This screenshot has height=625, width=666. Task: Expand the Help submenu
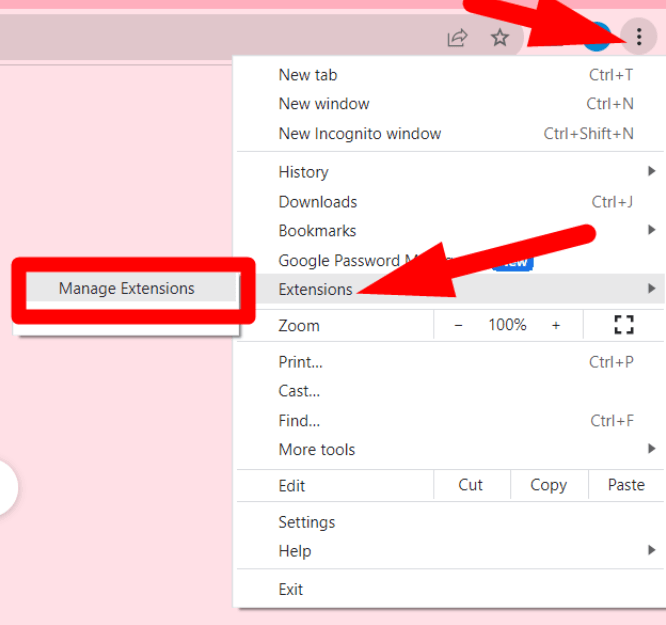294,551
